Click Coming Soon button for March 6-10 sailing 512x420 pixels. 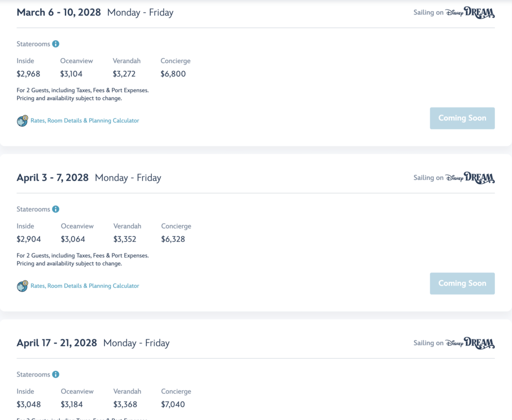tap(462, 118)
